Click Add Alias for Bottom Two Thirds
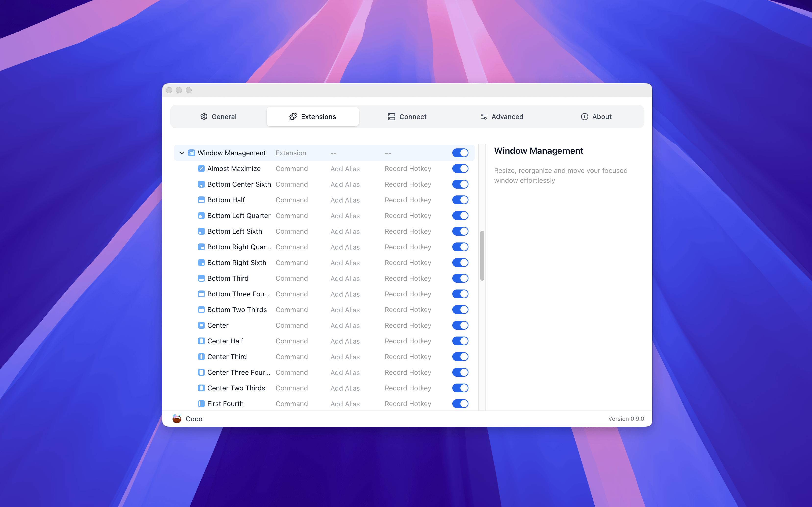The image size is (812, 507). (345, 310)
